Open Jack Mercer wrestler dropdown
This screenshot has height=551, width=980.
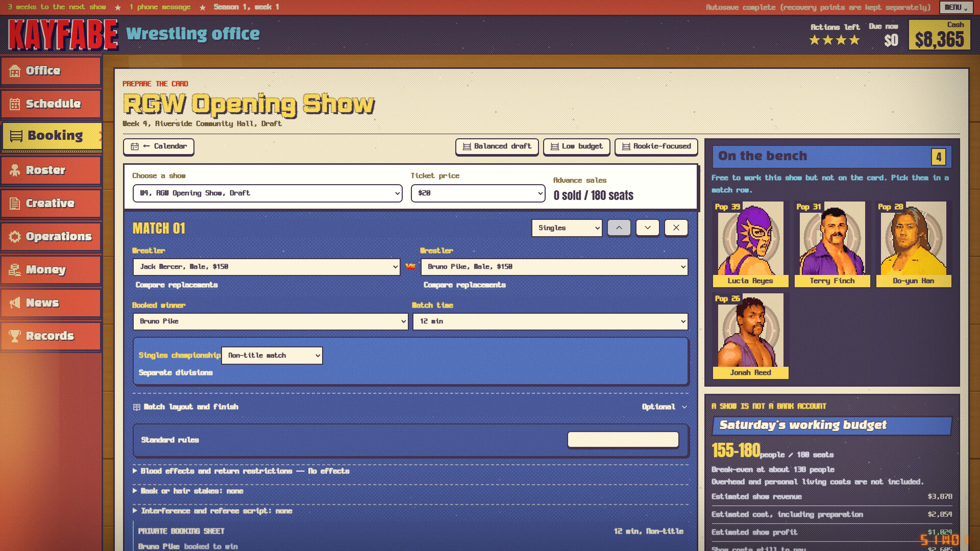(x=266, y=267)
